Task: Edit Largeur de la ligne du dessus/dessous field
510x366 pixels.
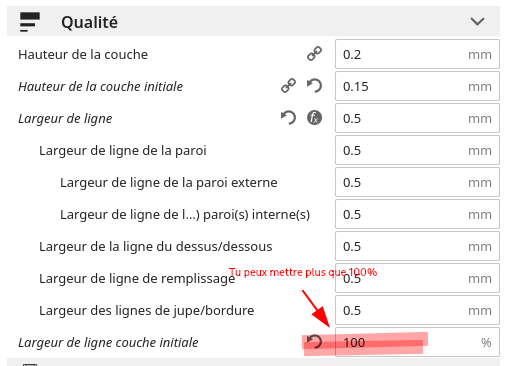Action: pos(417,246)
